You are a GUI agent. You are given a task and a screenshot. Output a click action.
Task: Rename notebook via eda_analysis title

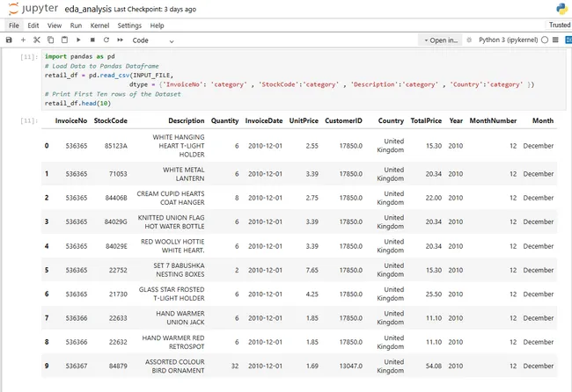88,9
